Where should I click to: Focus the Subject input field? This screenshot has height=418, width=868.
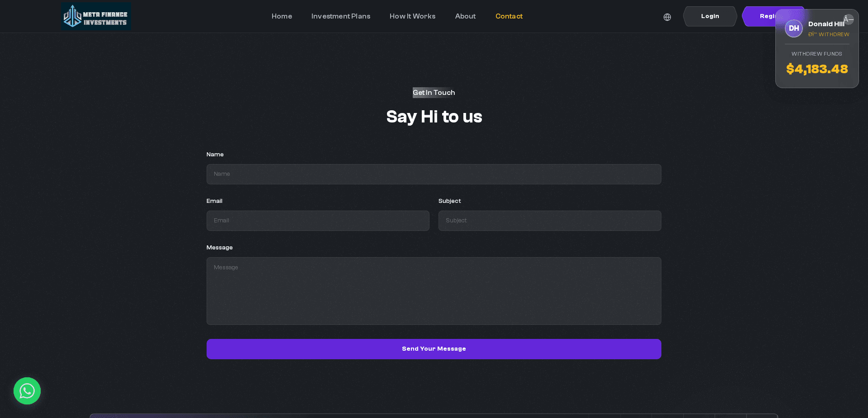tap(550, 221)
